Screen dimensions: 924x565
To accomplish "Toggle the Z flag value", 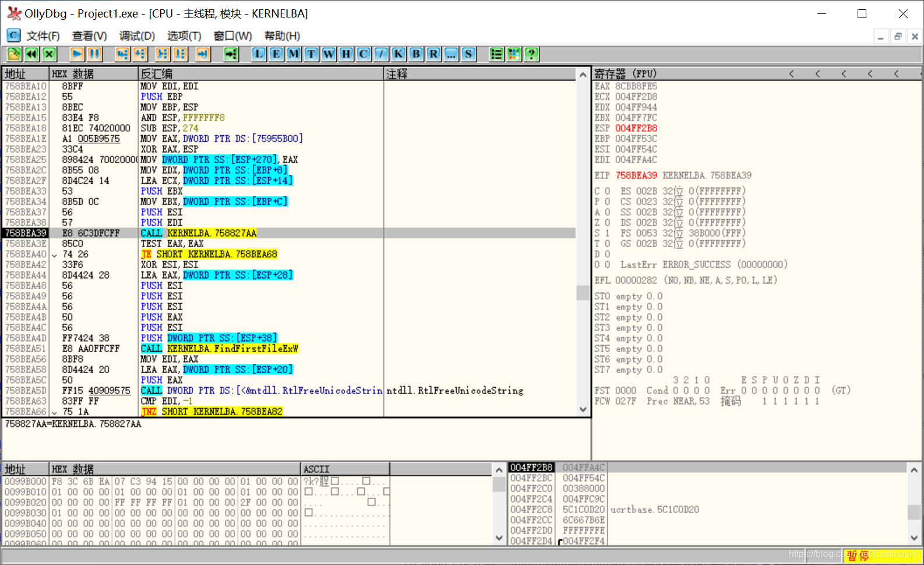I will click(607, 223).
